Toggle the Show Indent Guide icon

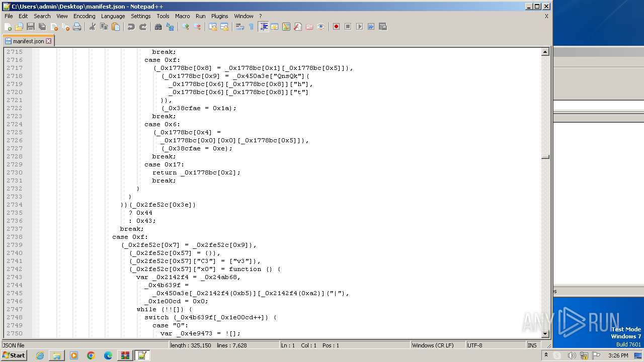point(263,27)
